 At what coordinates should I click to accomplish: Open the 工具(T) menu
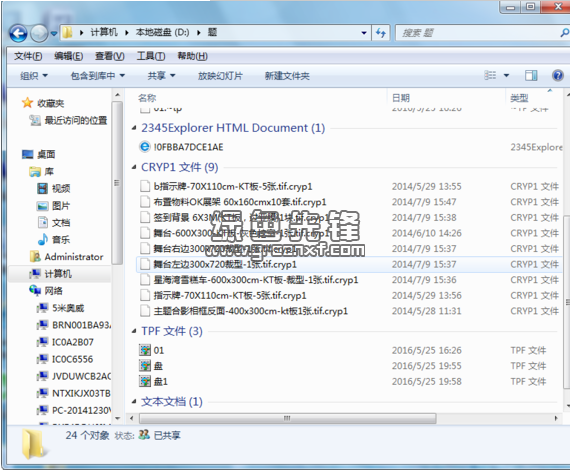151,56
